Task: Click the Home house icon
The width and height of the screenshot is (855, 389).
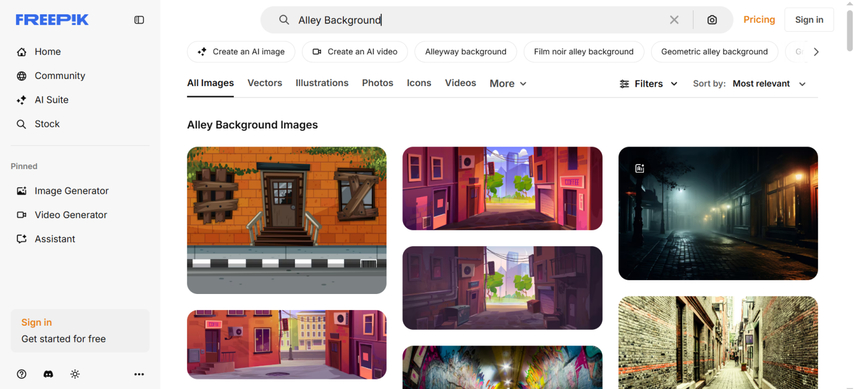Action: pyautogui.click(x=21, y=52)
